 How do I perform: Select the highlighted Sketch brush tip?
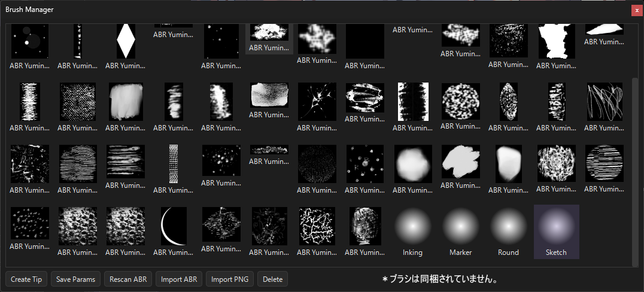(x=556, y=232)
